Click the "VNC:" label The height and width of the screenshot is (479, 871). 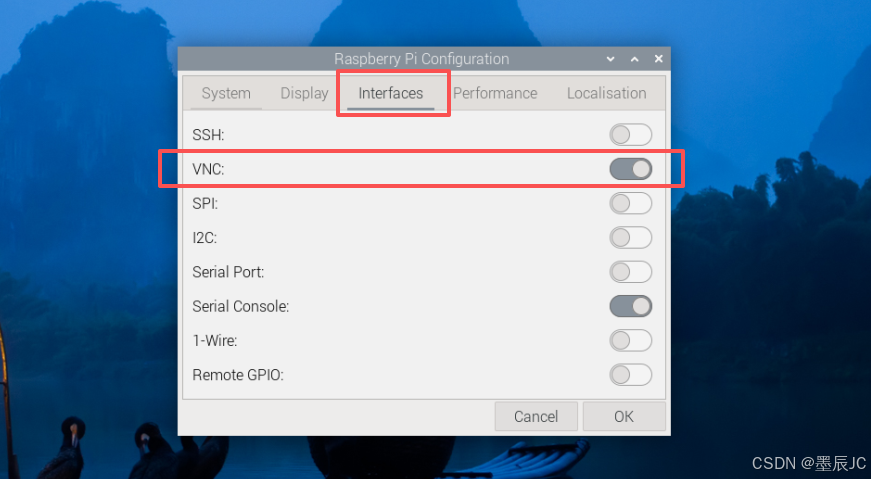pyautogui.click(x=208, y=169)
